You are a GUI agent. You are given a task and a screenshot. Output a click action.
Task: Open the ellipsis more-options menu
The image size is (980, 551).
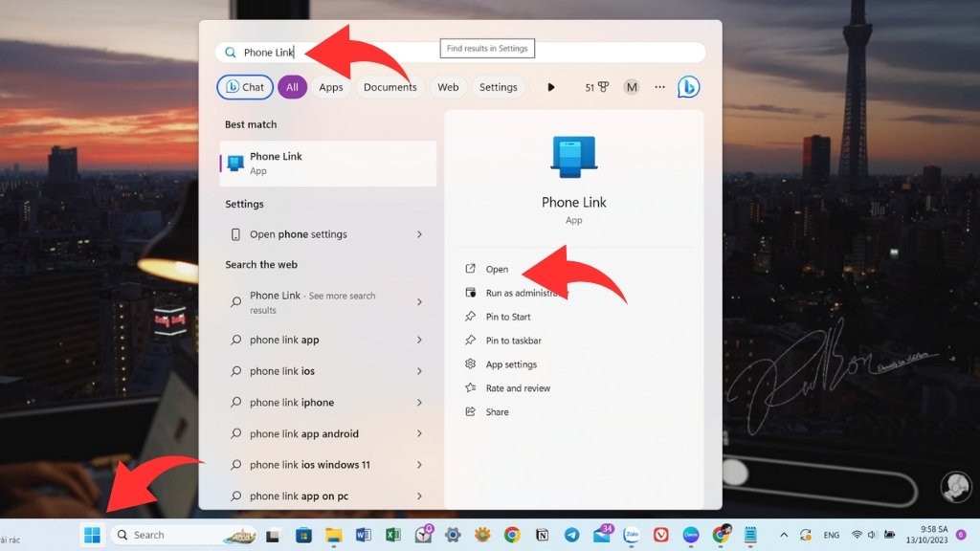coord(659,87)
